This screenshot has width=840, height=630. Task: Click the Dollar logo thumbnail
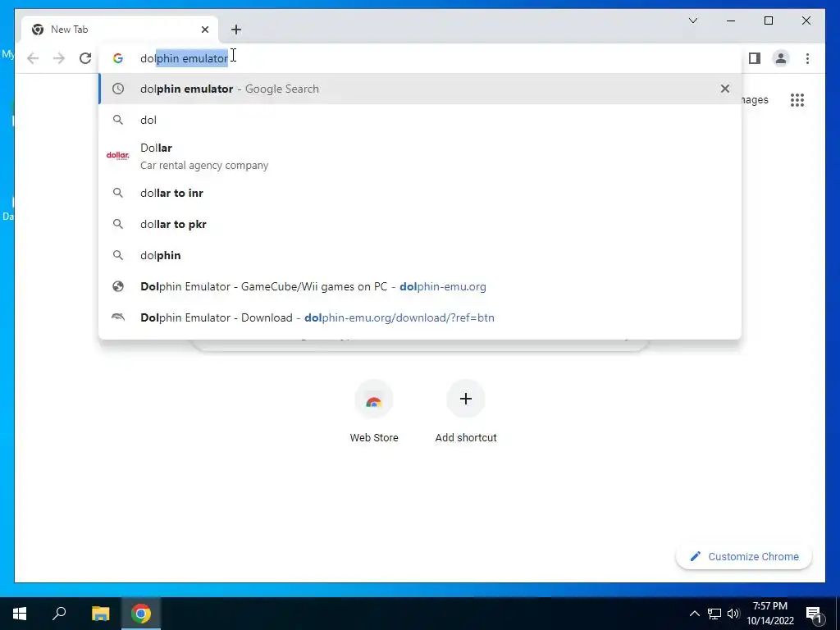(x=118, y=156)
